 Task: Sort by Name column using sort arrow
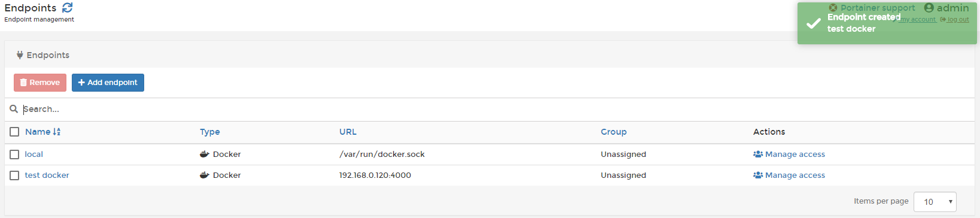click(57, 132)
